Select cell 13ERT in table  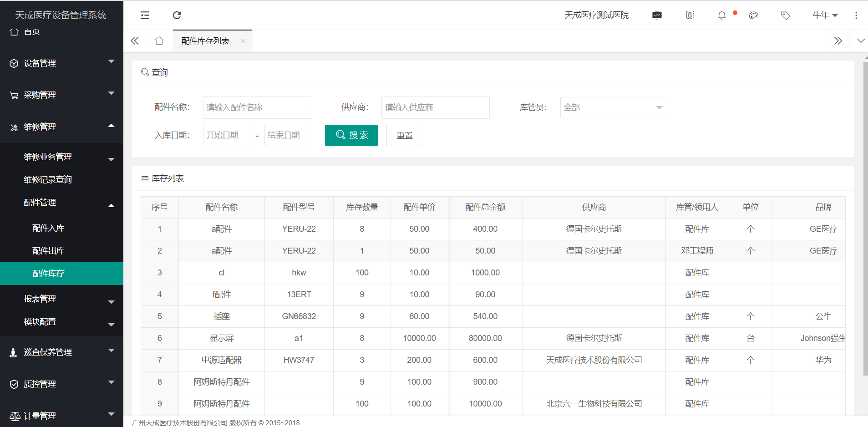point(299,295)
